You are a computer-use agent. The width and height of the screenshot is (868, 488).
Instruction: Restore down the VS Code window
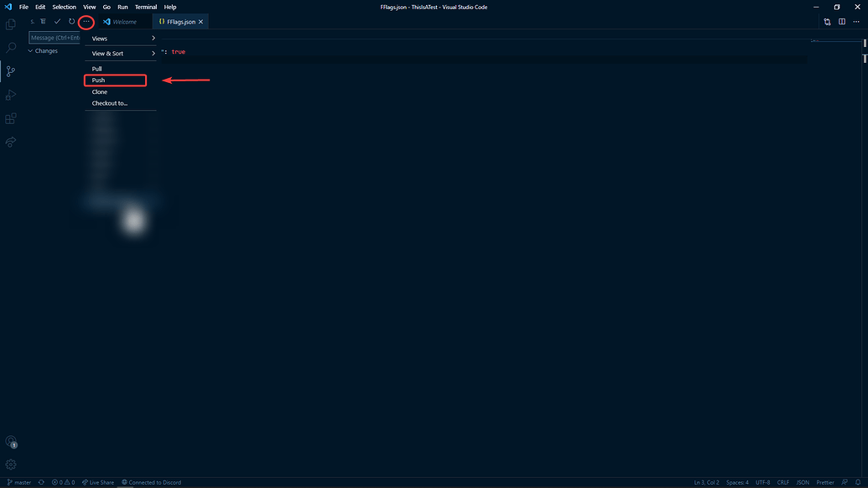click(837, 8)
